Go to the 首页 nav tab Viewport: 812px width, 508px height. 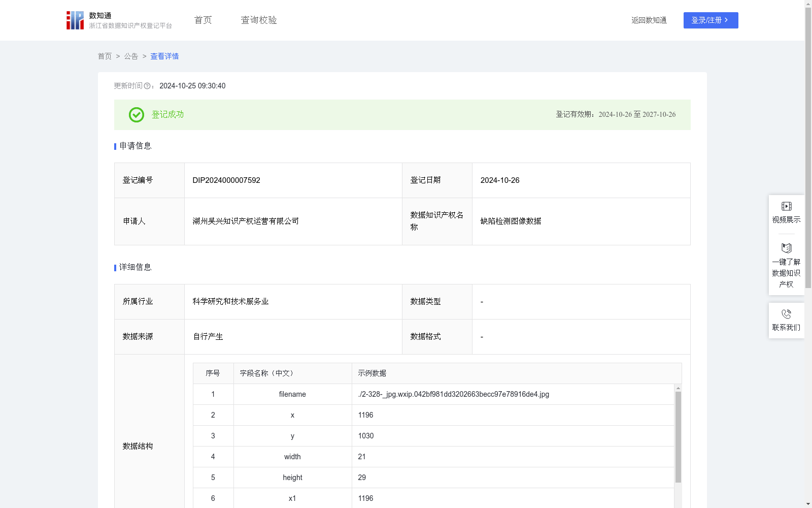coord(203,20)
